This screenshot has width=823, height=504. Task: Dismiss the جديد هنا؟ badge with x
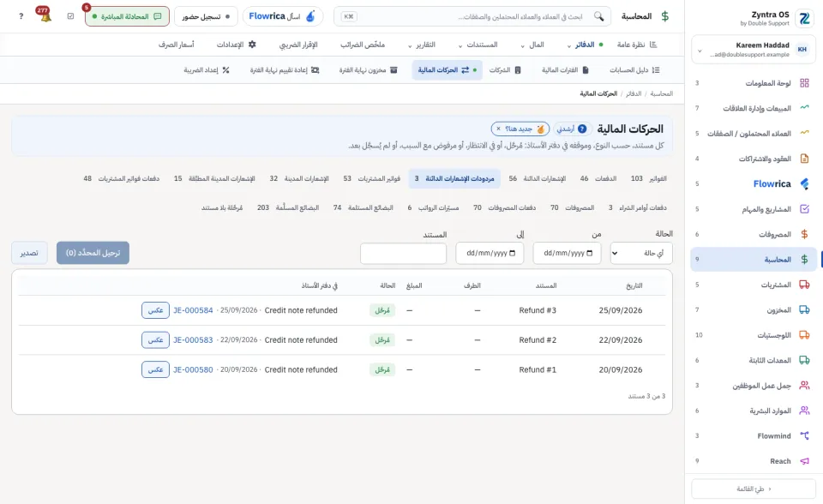tap(498, 129)
